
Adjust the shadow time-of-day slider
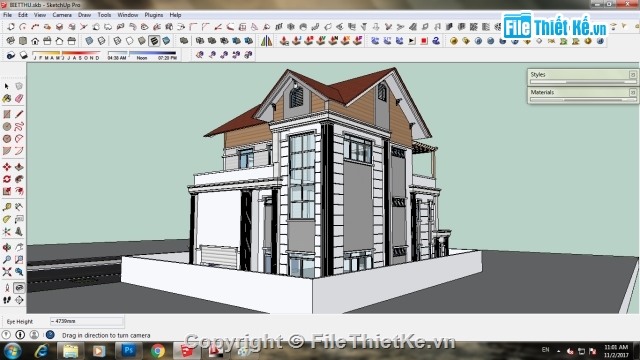[x=142, y=53]
